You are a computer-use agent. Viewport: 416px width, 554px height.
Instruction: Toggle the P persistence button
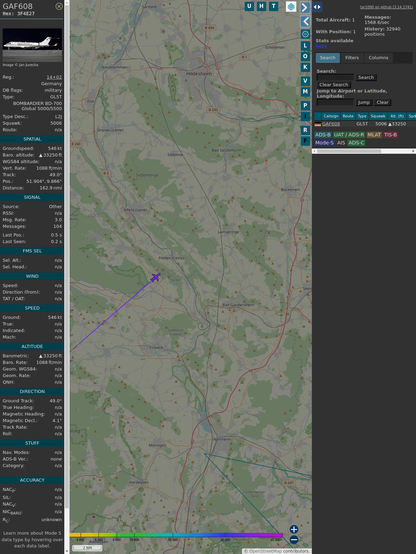(x=305, y=105)
